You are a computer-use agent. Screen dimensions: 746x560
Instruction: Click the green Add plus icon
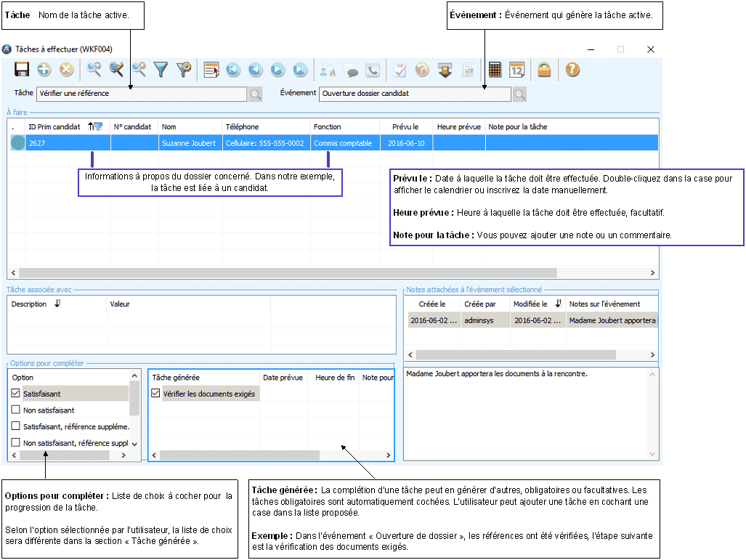[x=44, y=70]
